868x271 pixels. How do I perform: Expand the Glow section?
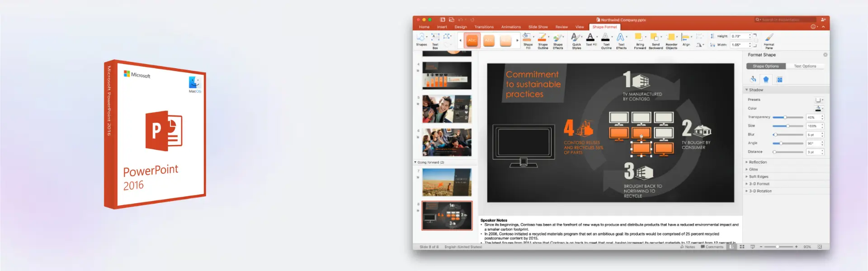click(746, 169)
